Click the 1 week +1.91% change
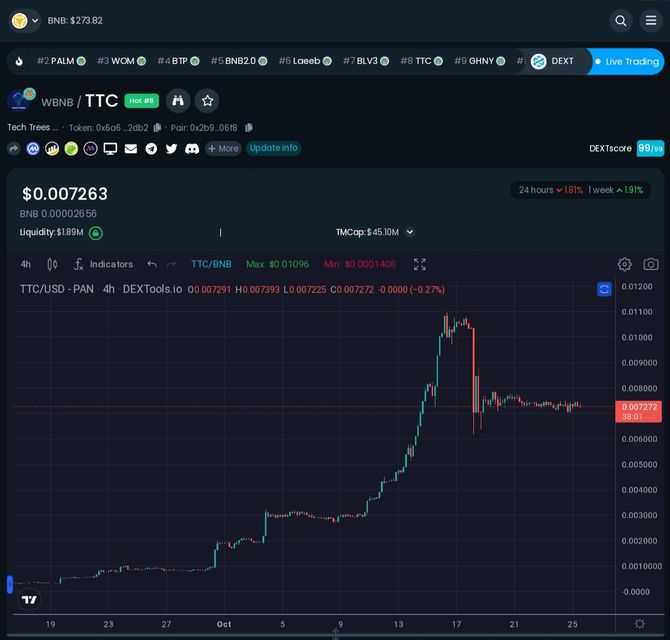670x640 pixels. click(x=615, y=190)
